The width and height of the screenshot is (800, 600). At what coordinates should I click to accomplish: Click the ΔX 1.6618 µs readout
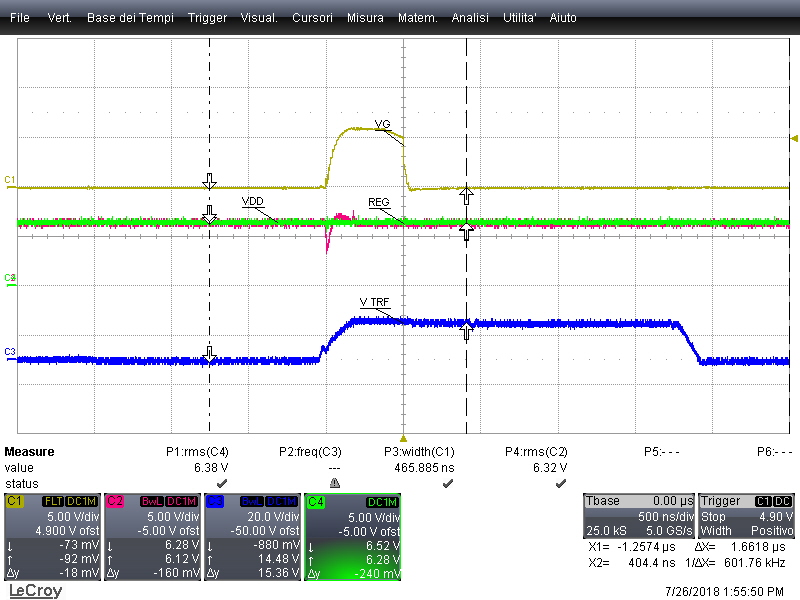click(740, 547)
